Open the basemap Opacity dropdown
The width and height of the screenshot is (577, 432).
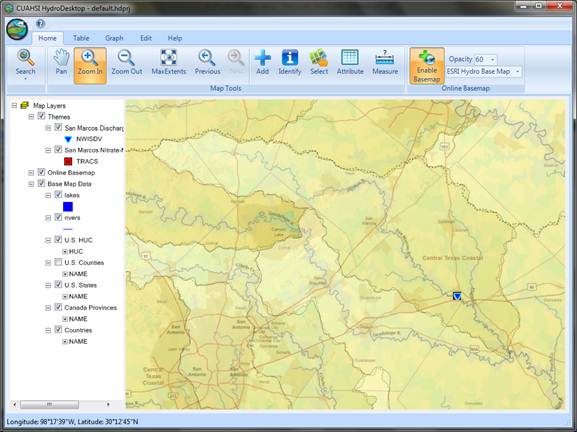click(x=493, y=60)
